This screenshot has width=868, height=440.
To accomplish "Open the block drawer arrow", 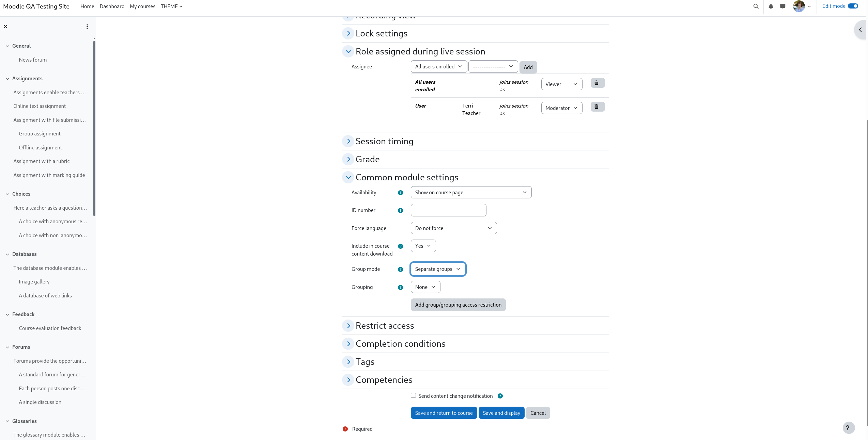I will point(861,30).
